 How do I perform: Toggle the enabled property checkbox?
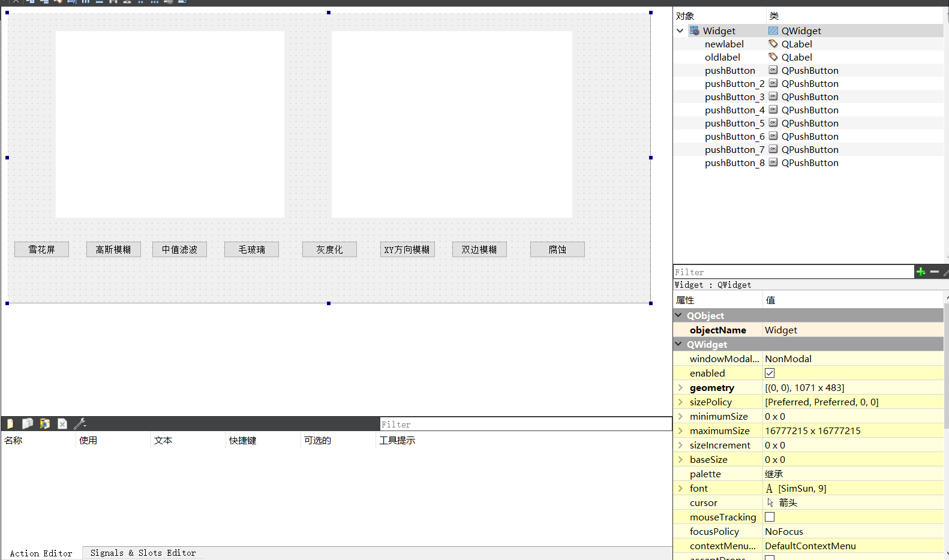point(770,373)
